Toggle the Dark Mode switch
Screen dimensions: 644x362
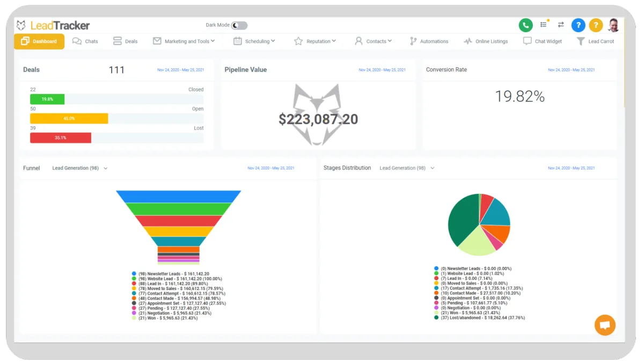[239, 25]
